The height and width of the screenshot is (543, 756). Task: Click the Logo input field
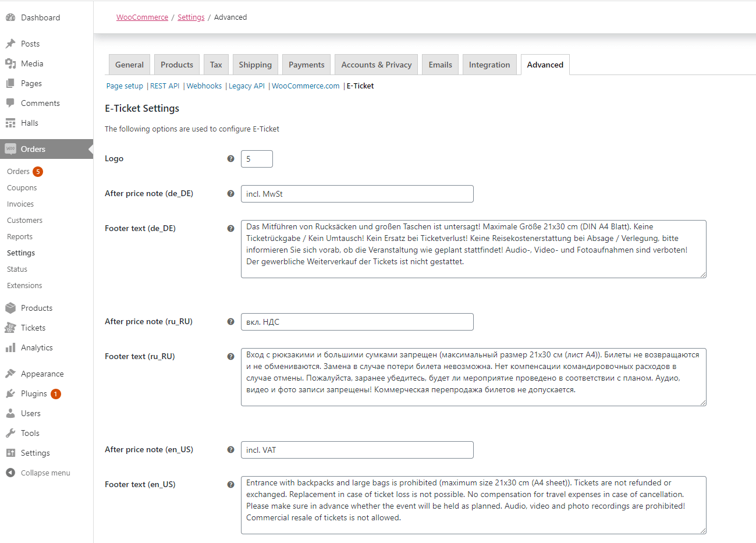(x=257, y=159)
